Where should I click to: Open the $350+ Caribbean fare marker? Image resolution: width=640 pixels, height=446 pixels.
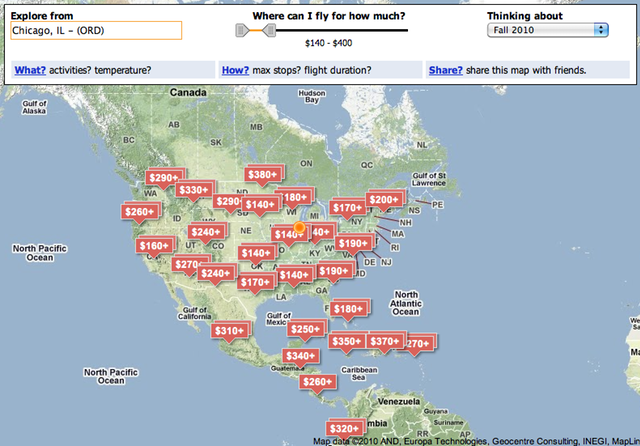click(x=347, y=341)
